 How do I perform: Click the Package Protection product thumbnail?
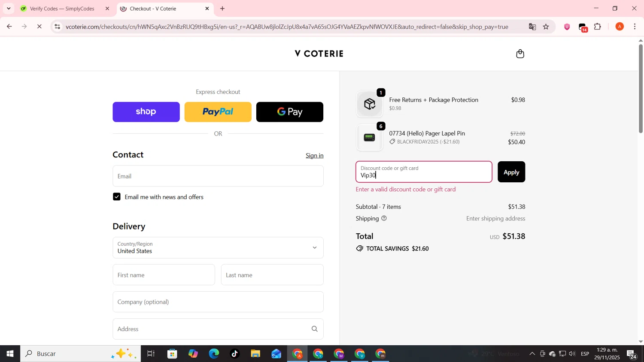pyautogui.click(x=370, y=104)
